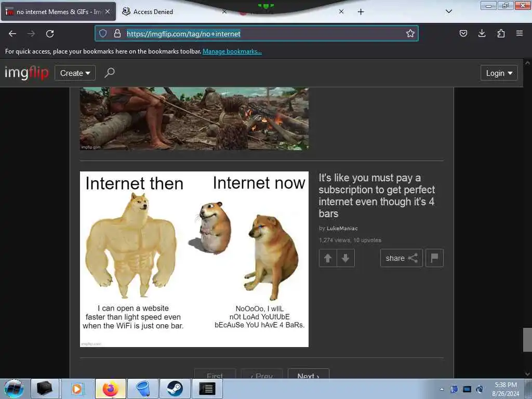Click the page vertical scrollbar thumb

527,340
